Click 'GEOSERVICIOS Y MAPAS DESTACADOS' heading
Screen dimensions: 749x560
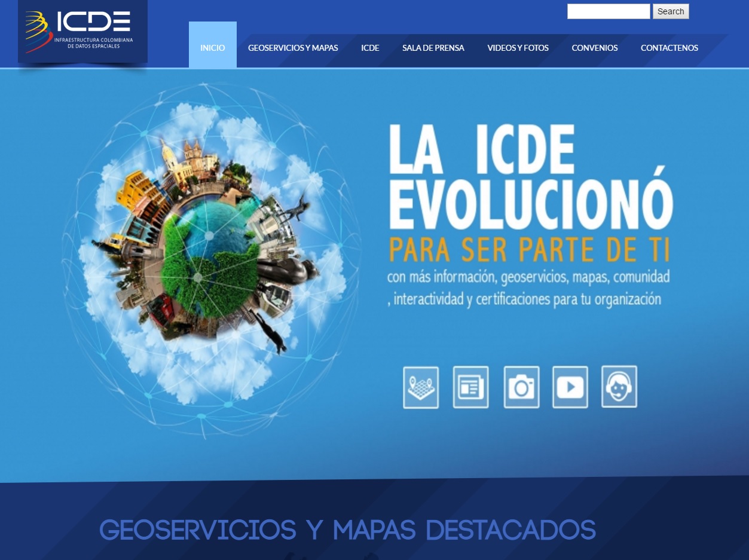click(347, 530)
